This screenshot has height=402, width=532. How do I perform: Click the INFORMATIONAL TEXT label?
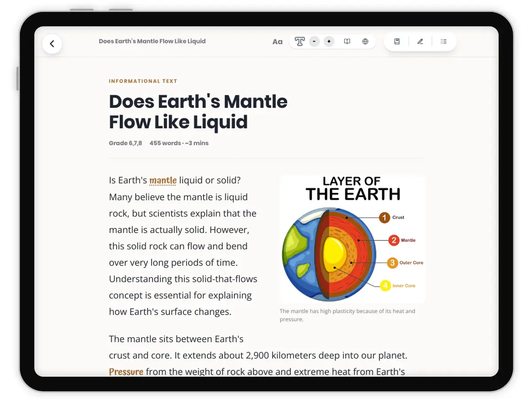click(x=143, y=81)
